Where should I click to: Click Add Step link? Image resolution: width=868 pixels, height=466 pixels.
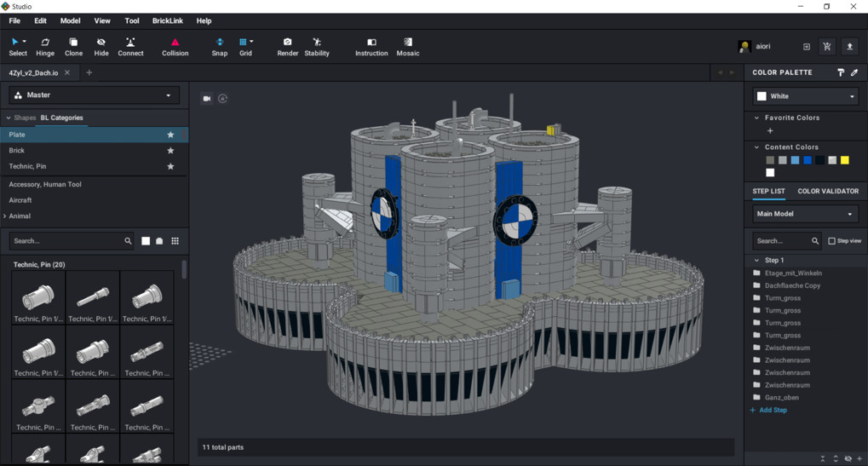point(773,410)
